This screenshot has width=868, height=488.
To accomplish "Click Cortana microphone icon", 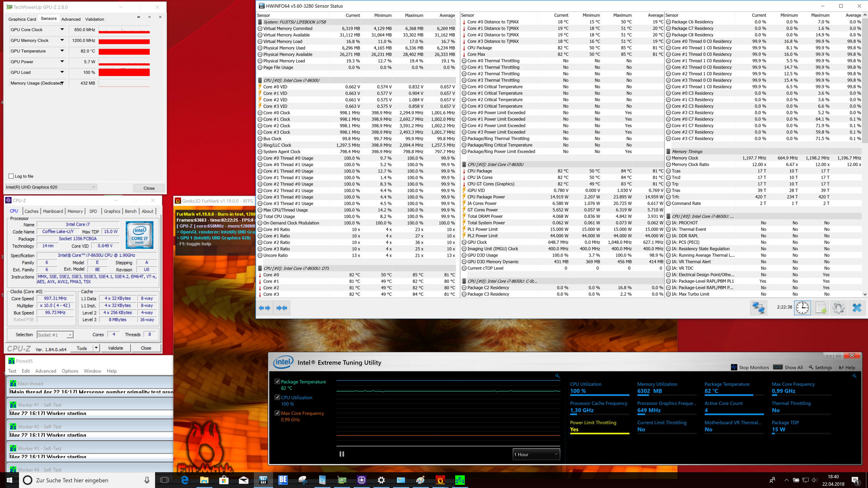I will 147,480.
